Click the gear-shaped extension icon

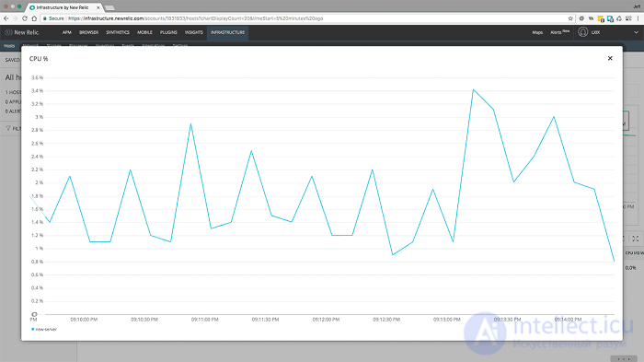pos(581,18)
